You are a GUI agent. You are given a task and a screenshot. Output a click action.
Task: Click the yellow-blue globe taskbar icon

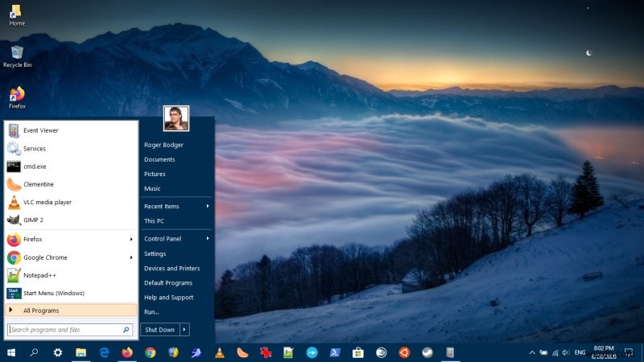pos(173,352)
